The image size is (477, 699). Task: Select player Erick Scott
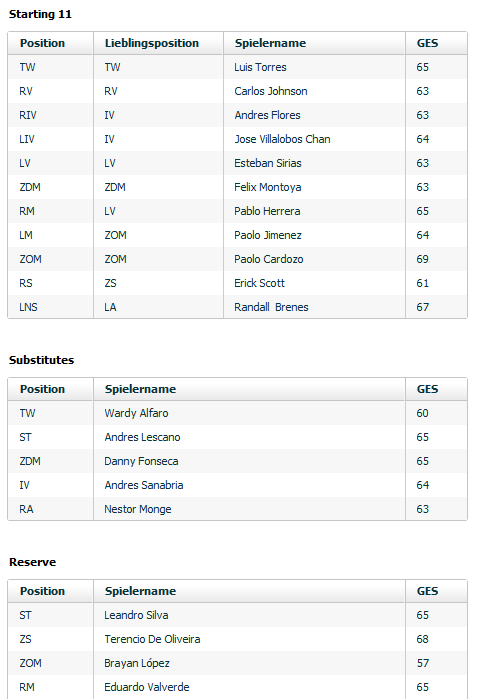[259, 283]
